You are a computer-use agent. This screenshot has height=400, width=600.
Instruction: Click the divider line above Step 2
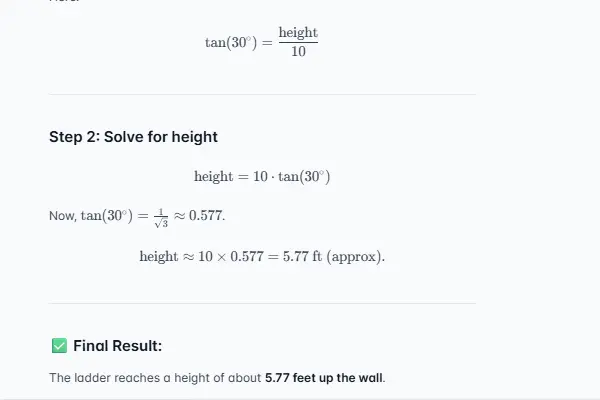coord(262,94)
